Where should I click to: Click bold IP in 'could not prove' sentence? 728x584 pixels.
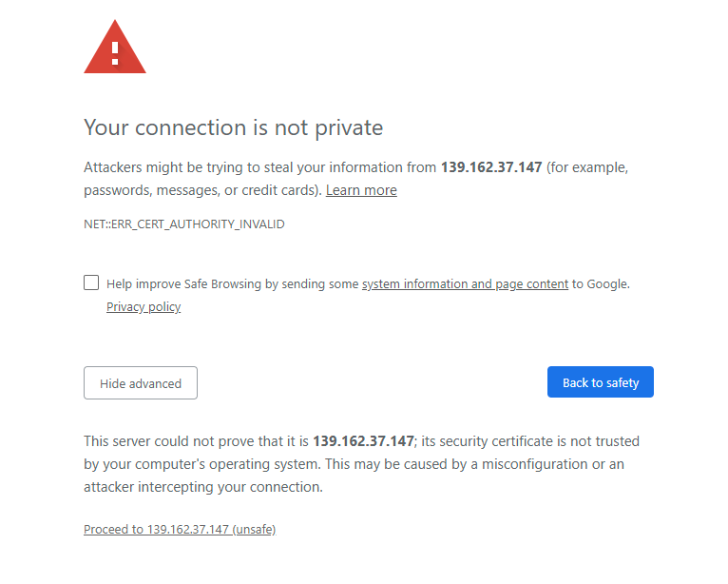pos(363,441)
